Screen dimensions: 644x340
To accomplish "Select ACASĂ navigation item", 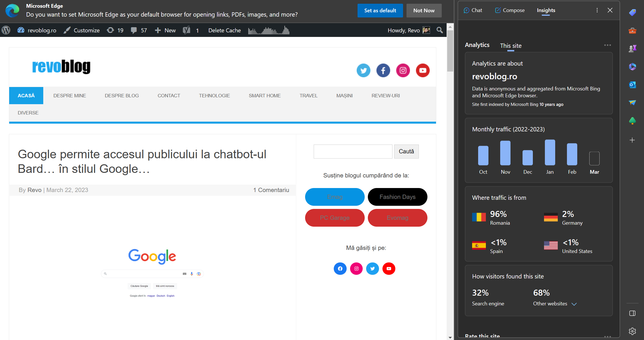I will tap(26, 96).
